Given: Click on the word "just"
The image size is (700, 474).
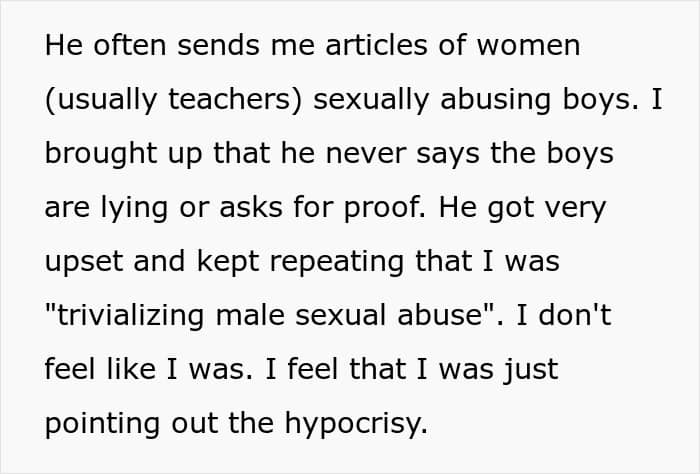Looking at the screenshot, I should 531,369.
